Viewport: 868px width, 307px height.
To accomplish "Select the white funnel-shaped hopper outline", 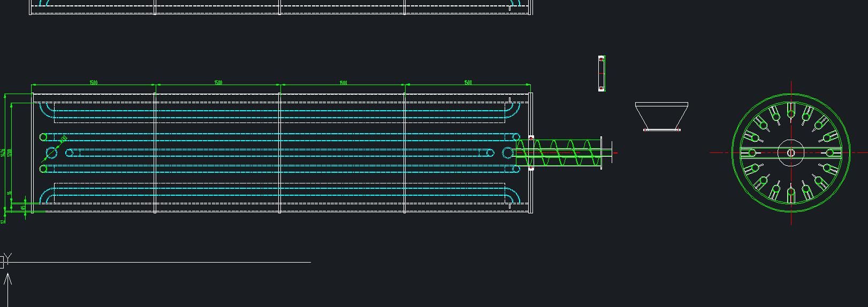I will point(661,116).
